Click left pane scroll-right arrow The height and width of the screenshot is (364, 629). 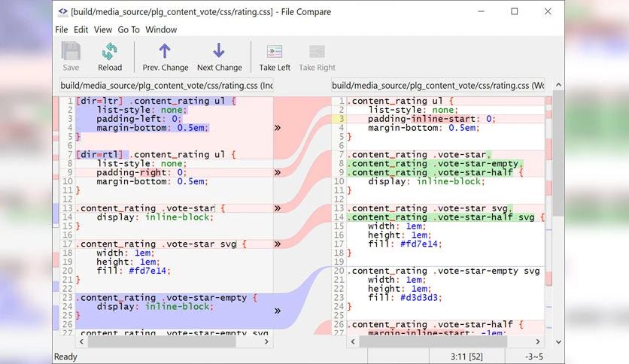(266, 341)
